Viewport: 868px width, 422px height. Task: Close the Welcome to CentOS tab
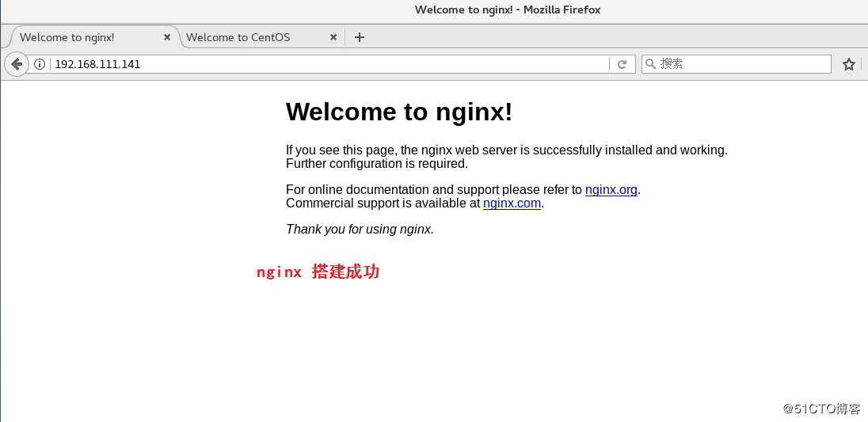click(x=333, y=38)
